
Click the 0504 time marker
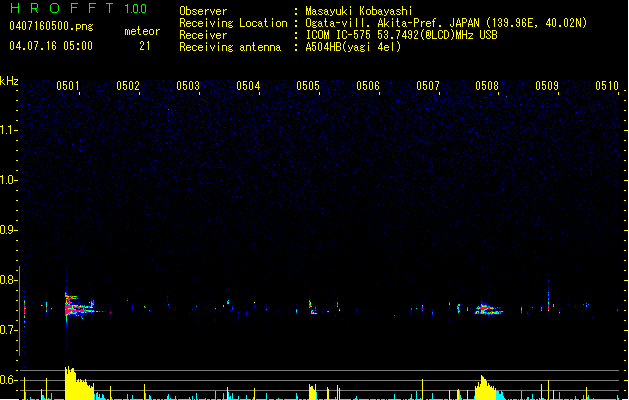tap(248, 85)
